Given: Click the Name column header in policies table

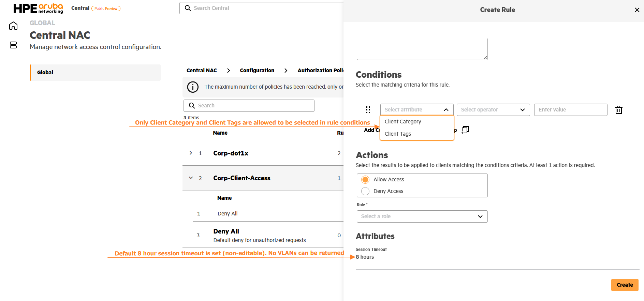Looking at the screenshot, I should [x=220, y=133].
